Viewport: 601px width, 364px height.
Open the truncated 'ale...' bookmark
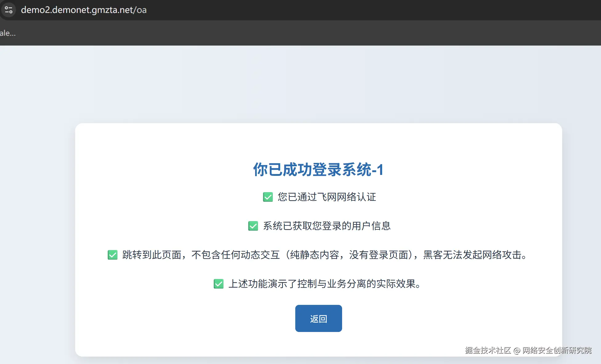click(7, 33)
